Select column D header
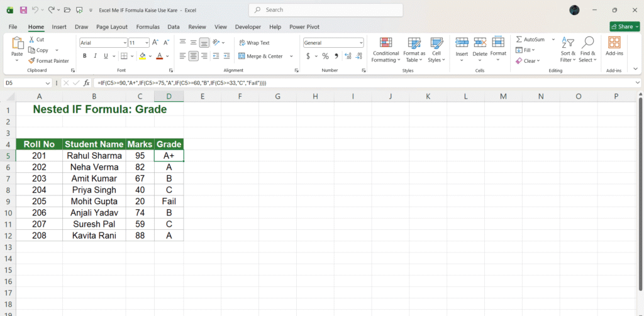This screenshot has height=316, width=644. (x=169, y=97)
